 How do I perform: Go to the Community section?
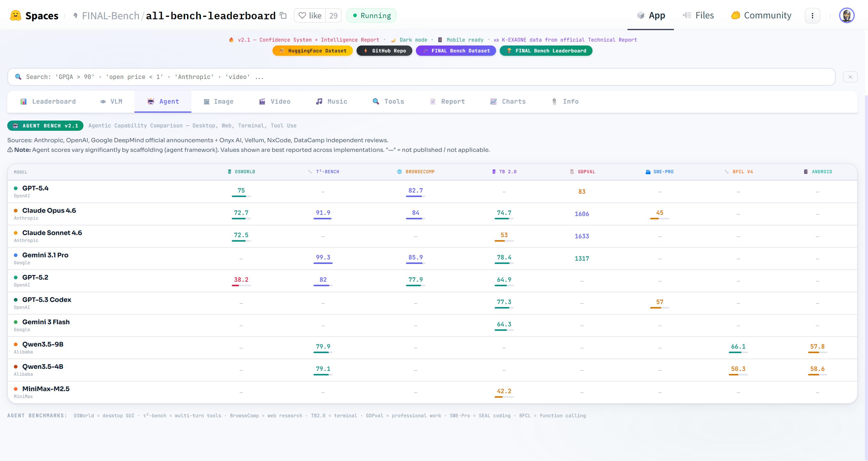pyautogui.click(x=761, y=15)
